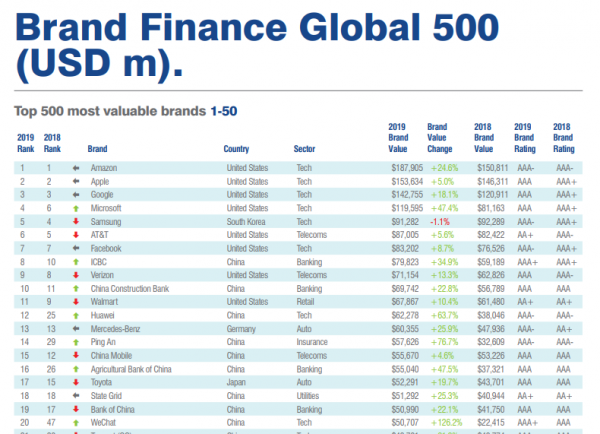Select the Samsung brand name

point(106,222)
